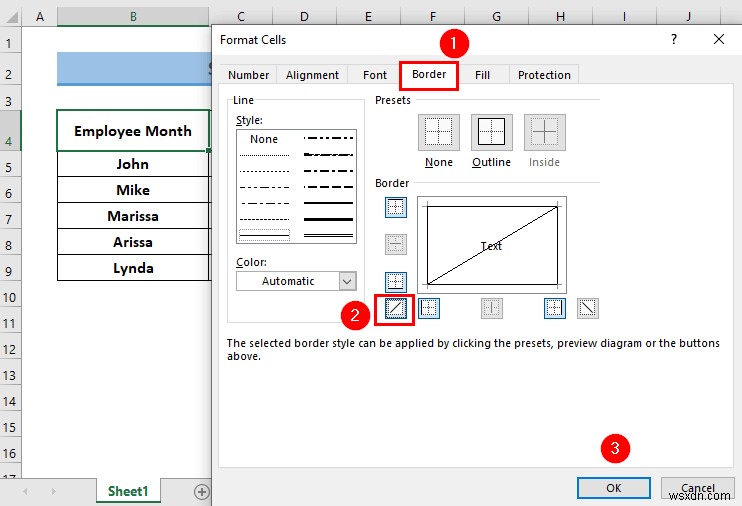
Task: Choose the Outline border preset
Action: pyautogui.click(x=492, y=133)
